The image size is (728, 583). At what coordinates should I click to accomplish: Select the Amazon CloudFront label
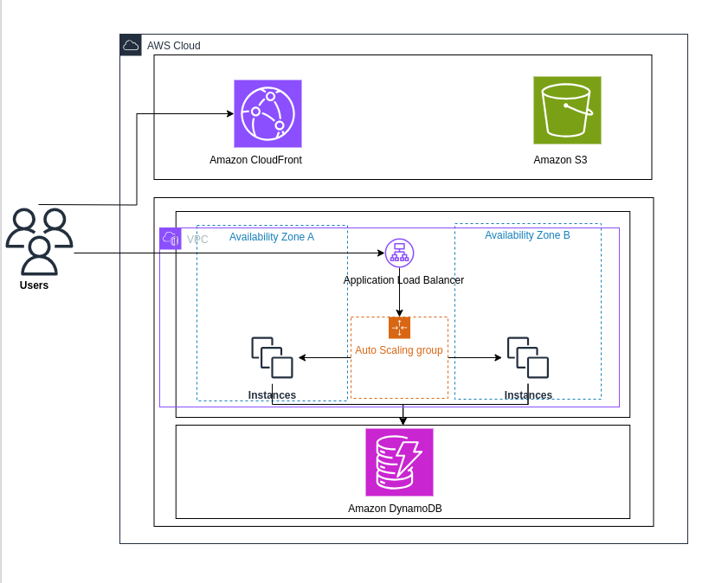[x=256, y=160]
